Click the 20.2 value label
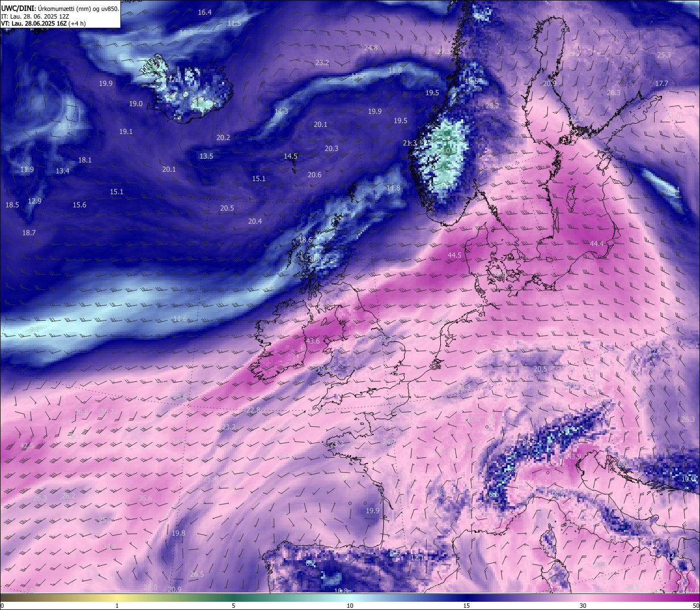Image resolution: width=700 pixels, height=610 pixels. point(223,137)
